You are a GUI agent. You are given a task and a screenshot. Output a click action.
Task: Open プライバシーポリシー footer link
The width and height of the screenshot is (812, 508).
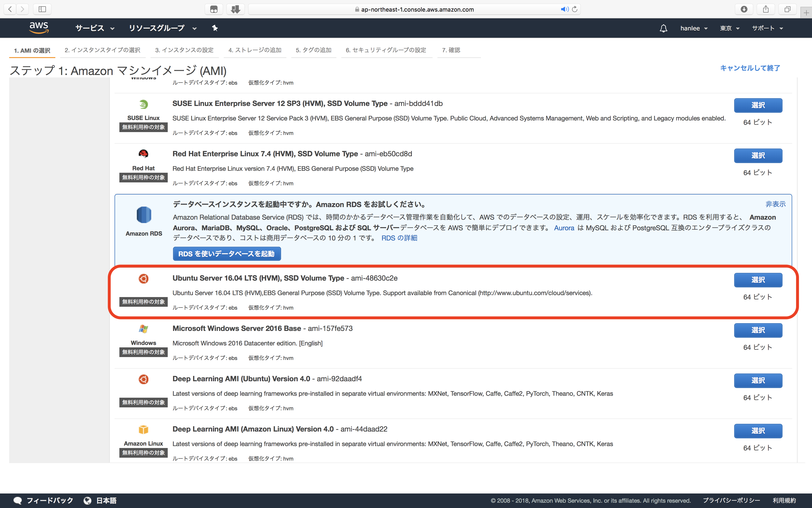pyautogui.click(x=732, y=501)
